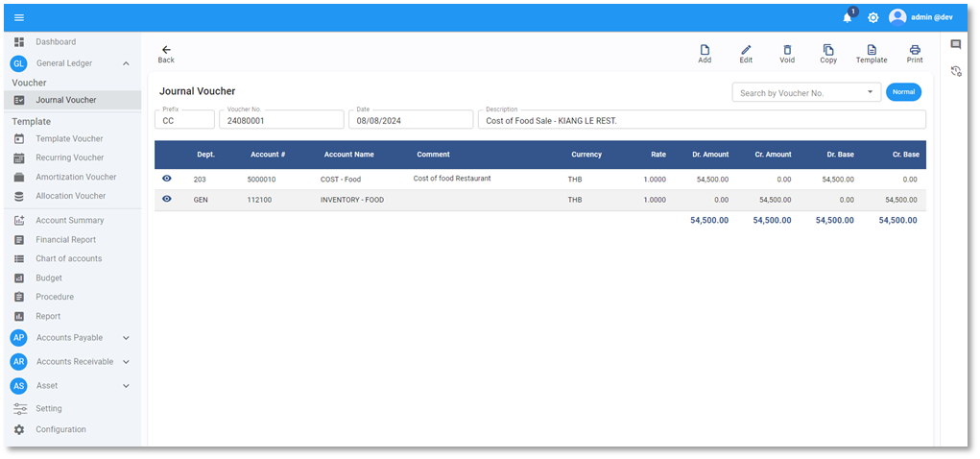The width and height of the screenshot is (980, 459).
Task: View details of INVENTORY - FOOD row
Action: coord(167,199)
